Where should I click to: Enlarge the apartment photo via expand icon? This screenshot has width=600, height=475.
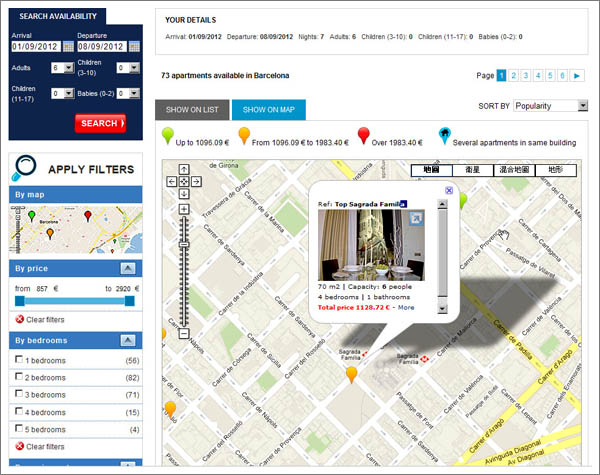[416, 219]
